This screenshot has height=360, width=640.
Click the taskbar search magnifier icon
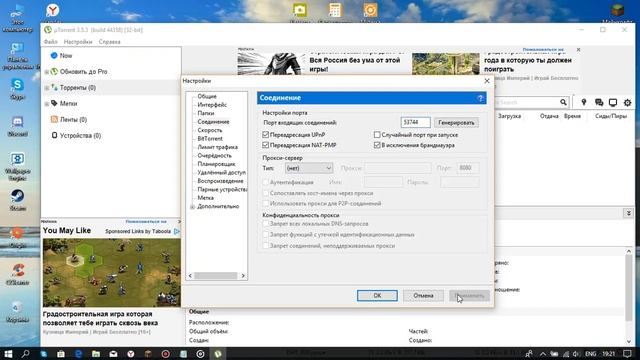(25, 353)
